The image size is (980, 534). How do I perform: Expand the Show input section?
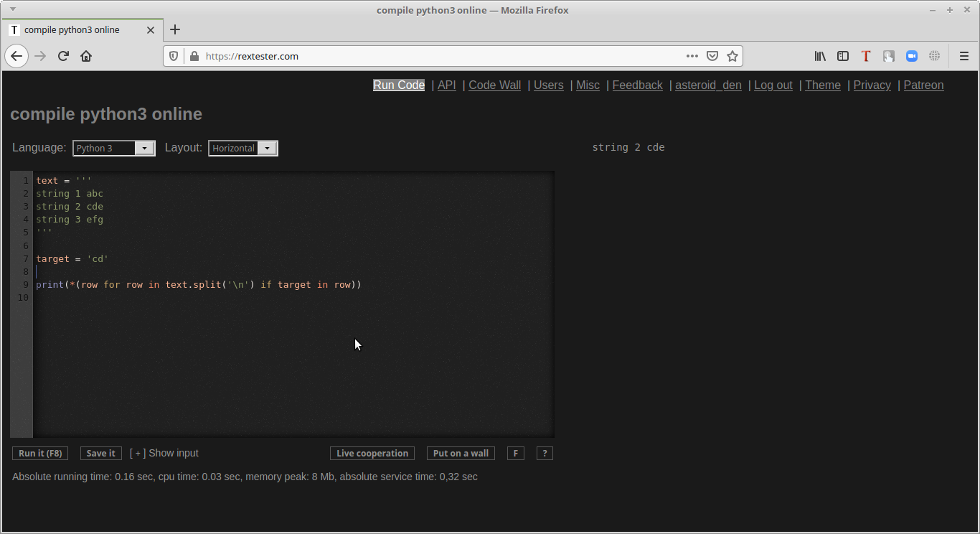(164, 453)
